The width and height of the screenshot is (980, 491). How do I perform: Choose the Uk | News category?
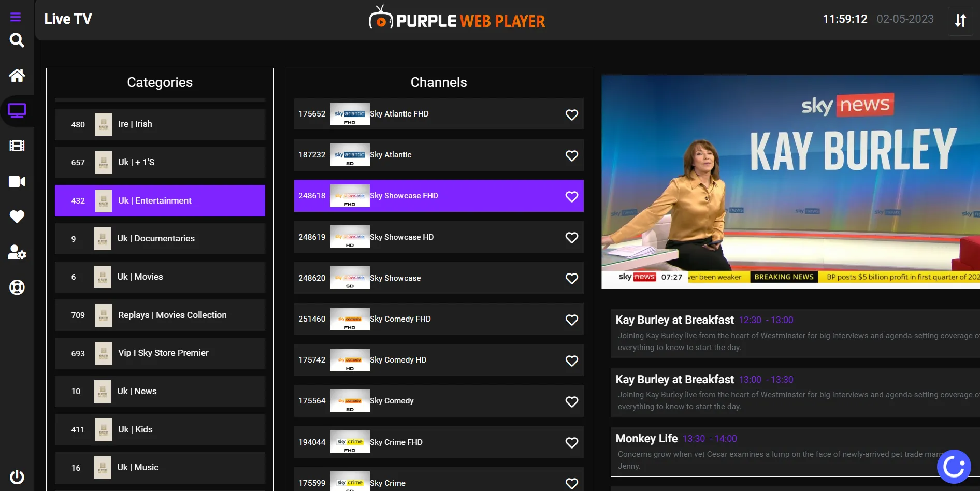click(x=160, y=392)
